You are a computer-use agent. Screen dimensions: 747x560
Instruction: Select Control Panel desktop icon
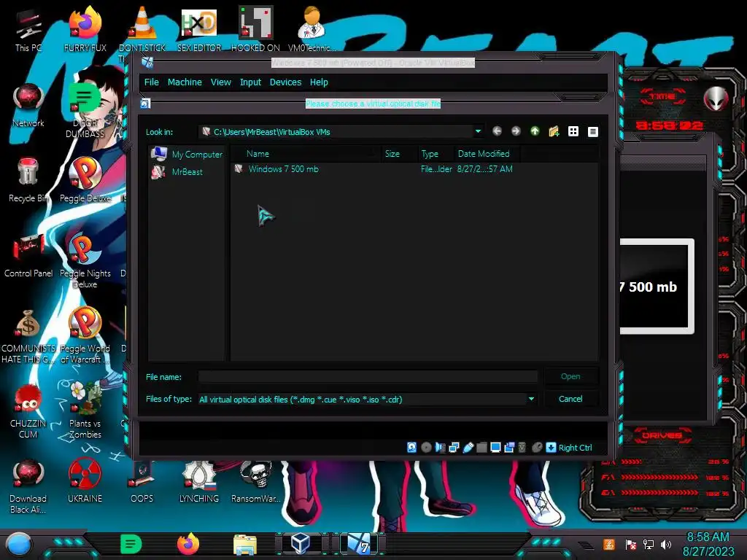[x=28, y=256]
